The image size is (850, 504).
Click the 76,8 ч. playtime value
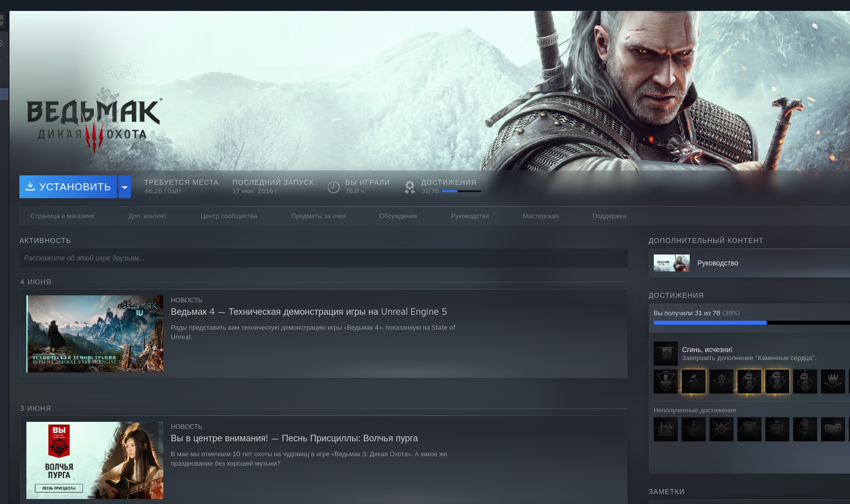click(356, 191)
